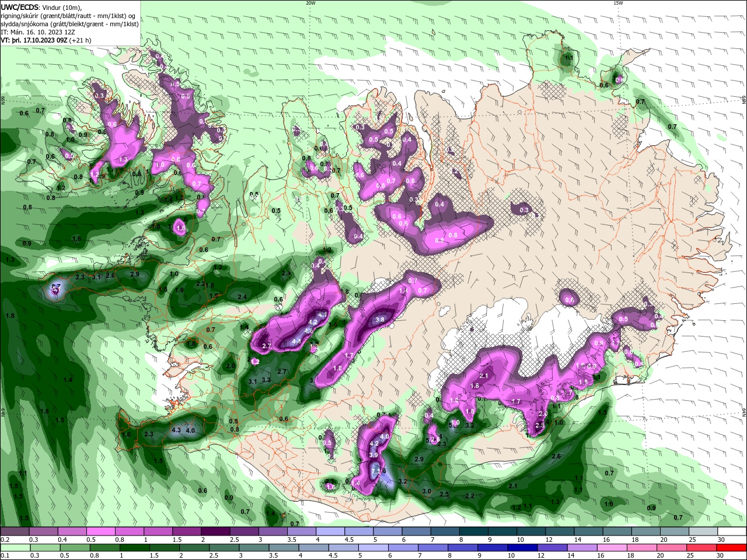
Task: Select lower legend swatch between 1 and 1.5
Action: tap(134, 548)
